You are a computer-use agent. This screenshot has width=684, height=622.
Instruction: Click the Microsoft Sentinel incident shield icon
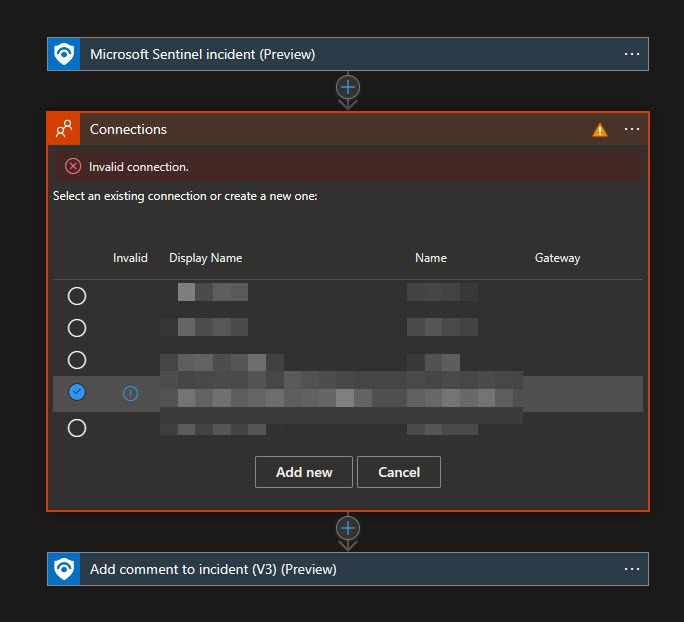(64, 54)
